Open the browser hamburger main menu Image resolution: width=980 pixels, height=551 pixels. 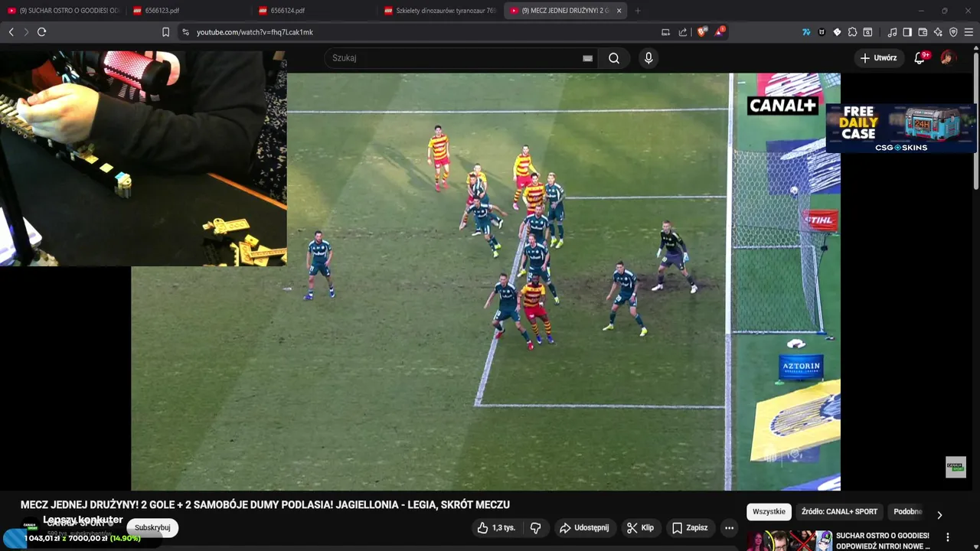click(x=969, y=32)
